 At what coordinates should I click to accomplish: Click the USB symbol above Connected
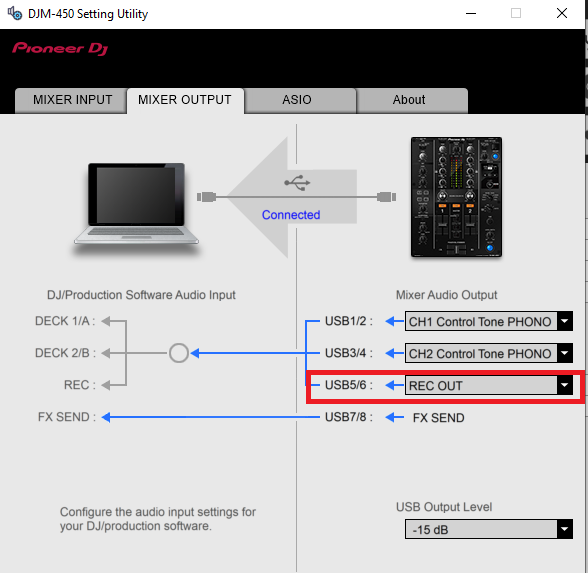pyautogui.click(x=297, y=183)
